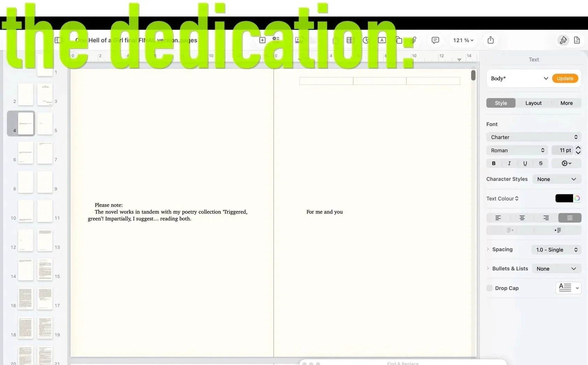Expand the Bullets & Lists disclosure triangle
This screenshot has width=588, height=365.
[x=488, y=268]
